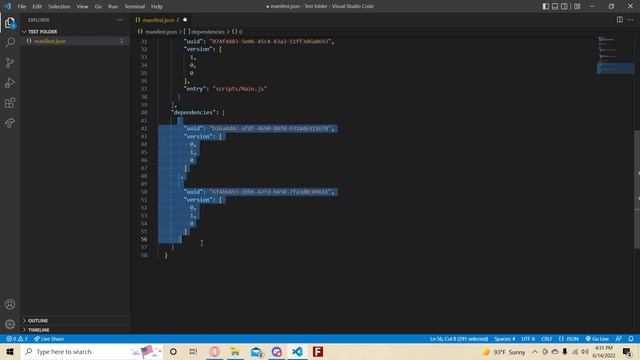Open the Live Share view icon

(10, 122)
